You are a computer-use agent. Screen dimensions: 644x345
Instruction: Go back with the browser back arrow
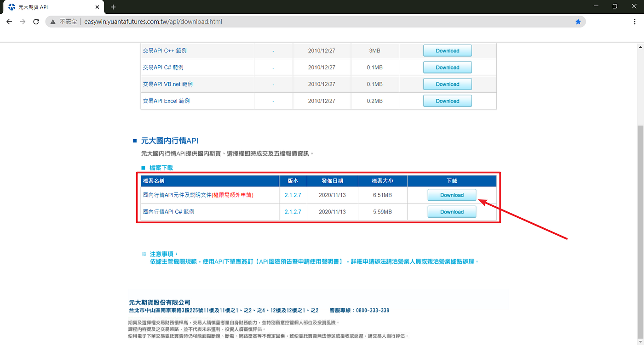click(x=9, y=22)
